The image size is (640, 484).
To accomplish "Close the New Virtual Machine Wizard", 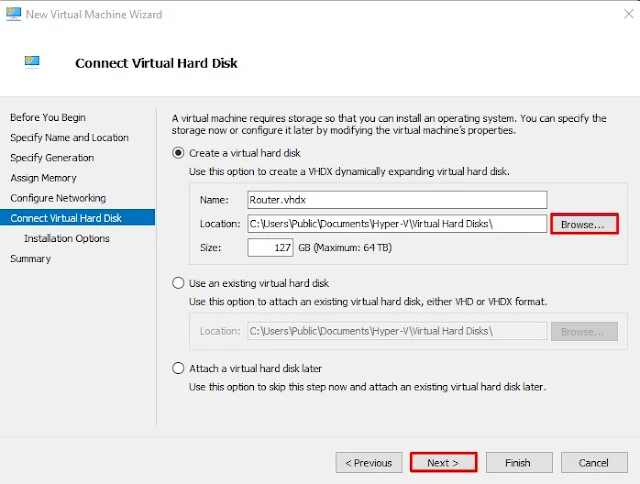I will click(x=629, y=14).
